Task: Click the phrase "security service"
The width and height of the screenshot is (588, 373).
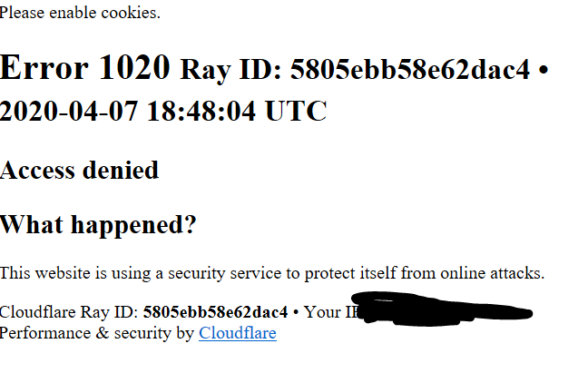Action: click(x=240, y=272)
